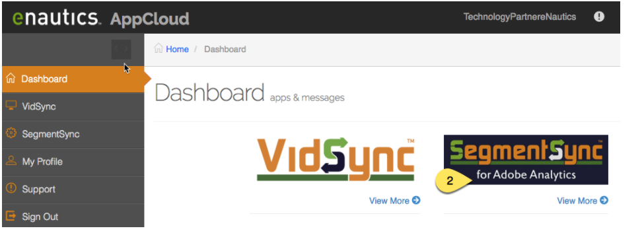The image size is (644, 247).
Task: Click the exclamation icon beside Support
Action: click(11, 188)
